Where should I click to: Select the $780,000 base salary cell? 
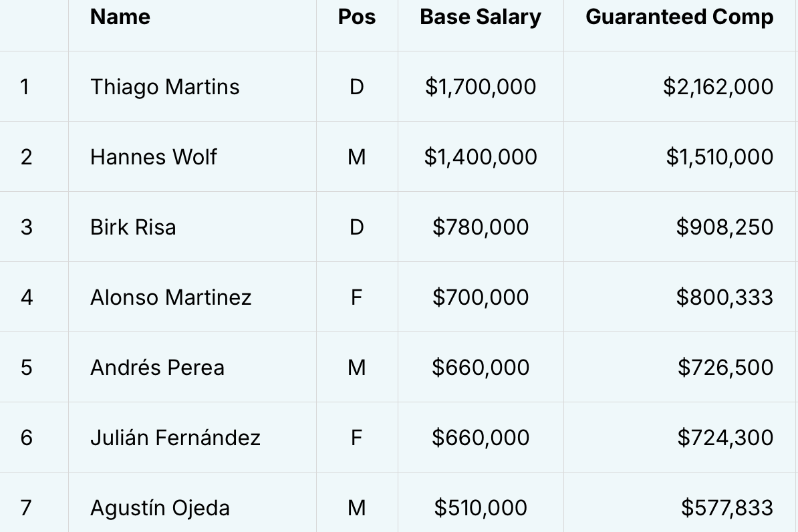pyautogui.click(x=481, y=227)
